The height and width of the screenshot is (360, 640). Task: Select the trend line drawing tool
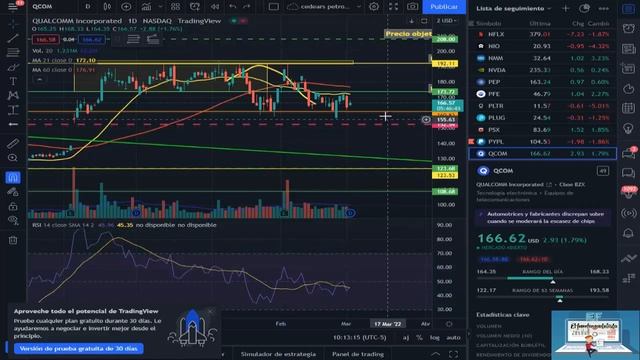click(13, 39)
